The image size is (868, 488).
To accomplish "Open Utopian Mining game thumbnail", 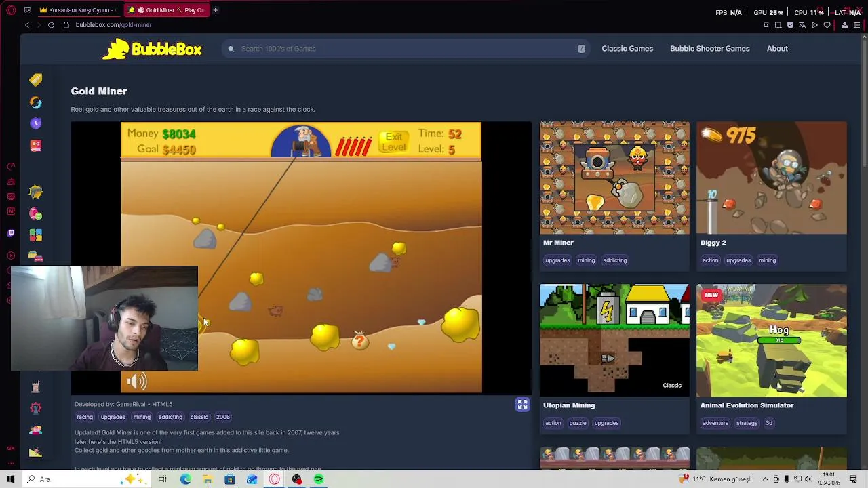I will click(x=614, y=340).
